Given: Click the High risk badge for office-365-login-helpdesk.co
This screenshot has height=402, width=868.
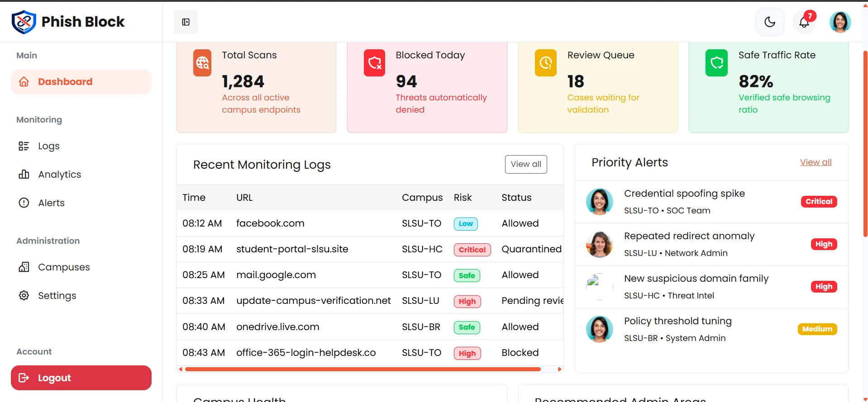Looking at the screenshot, I should point(467,353).
